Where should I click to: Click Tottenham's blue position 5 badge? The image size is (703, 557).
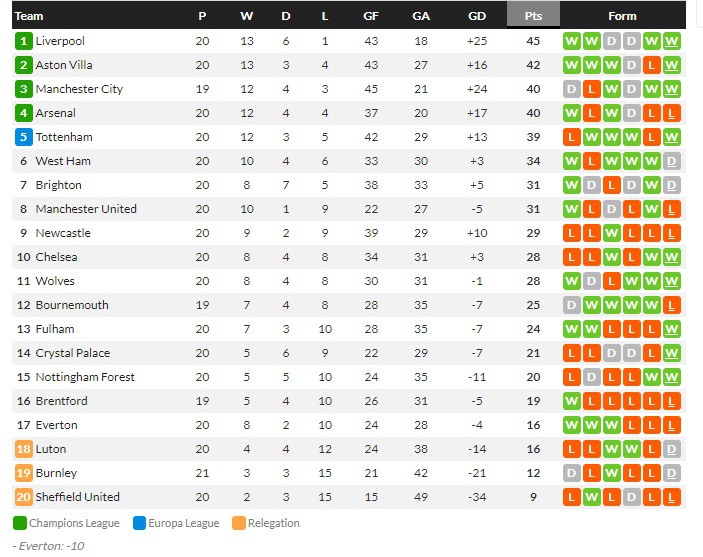(24, 137)
